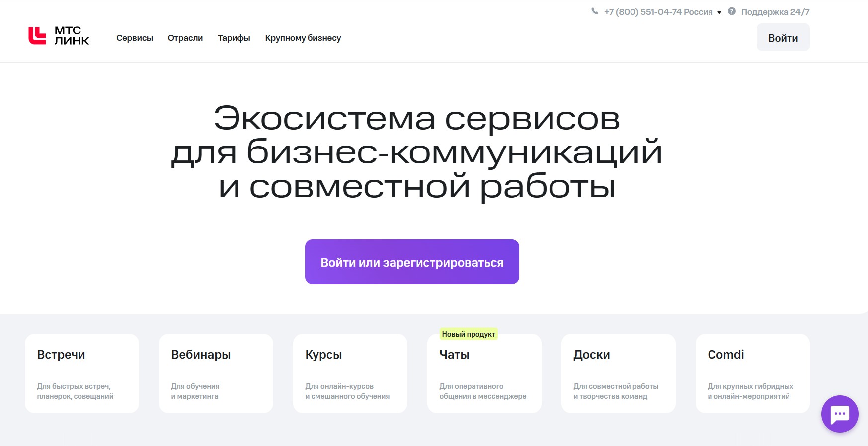
Task: Expand the Россия country dropdown arrow
Action: click(x=719, y=12)
